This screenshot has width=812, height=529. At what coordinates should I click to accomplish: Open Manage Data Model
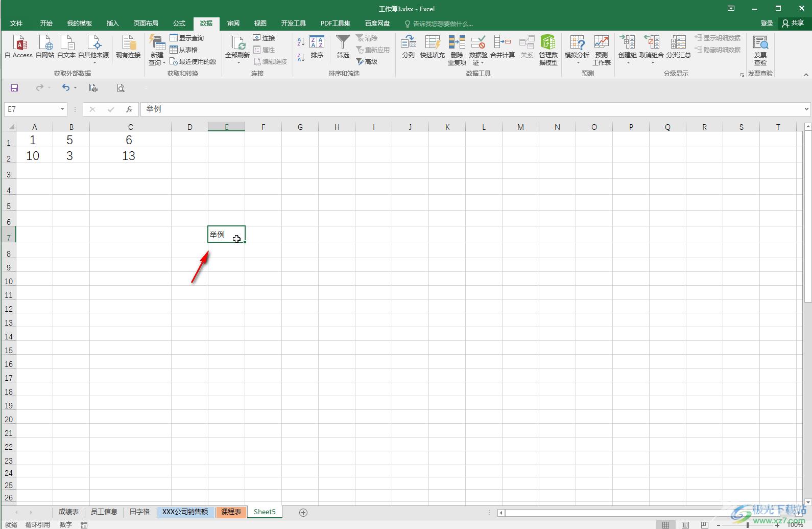(548, 50)
